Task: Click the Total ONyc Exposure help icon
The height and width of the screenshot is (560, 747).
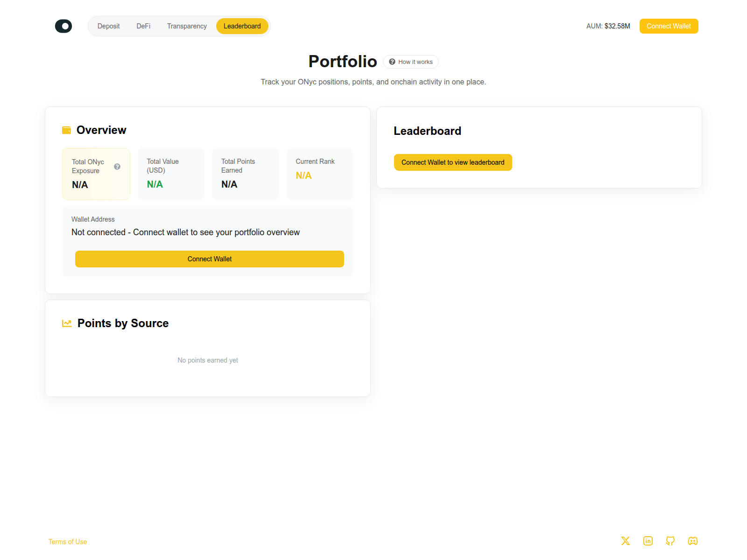Action: (117, 167)
